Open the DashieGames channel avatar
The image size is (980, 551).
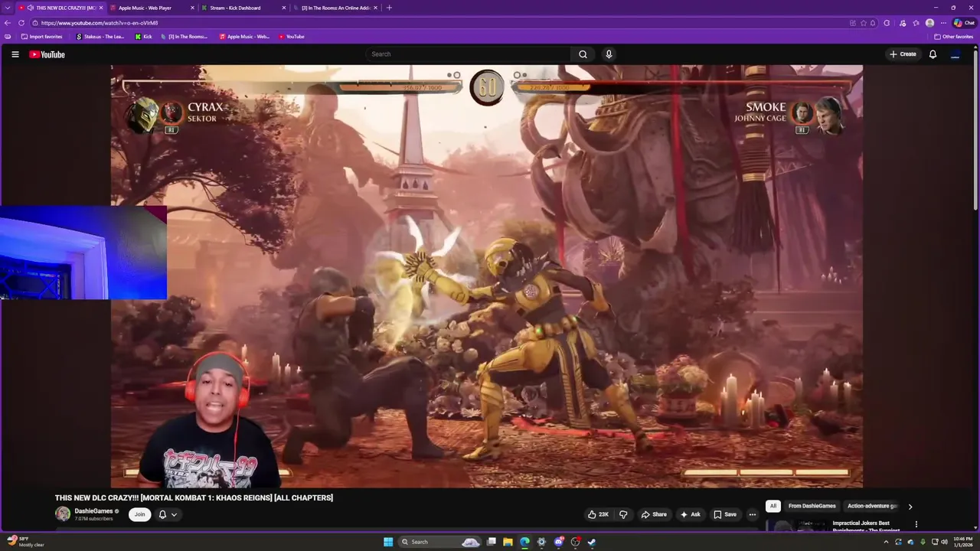click(x=63, y=514)
